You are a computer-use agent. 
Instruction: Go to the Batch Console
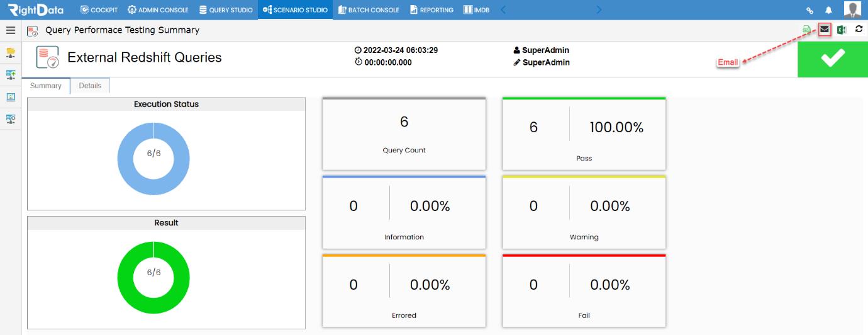pyautogui.click(x=369, y=9)
